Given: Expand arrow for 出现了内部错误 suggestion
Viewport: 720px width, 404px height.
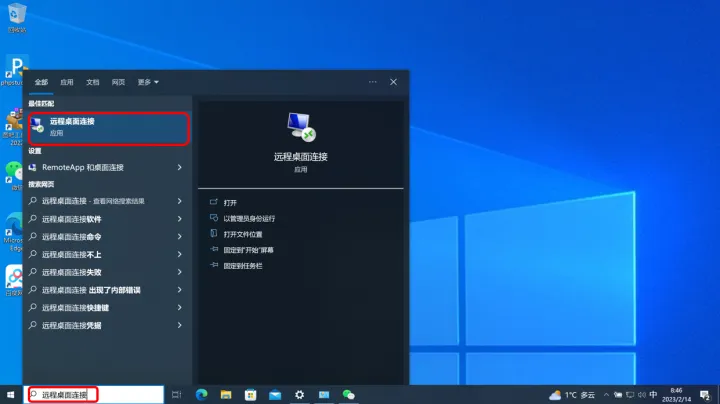Looking at the screenshot, I should coord(180,290).
